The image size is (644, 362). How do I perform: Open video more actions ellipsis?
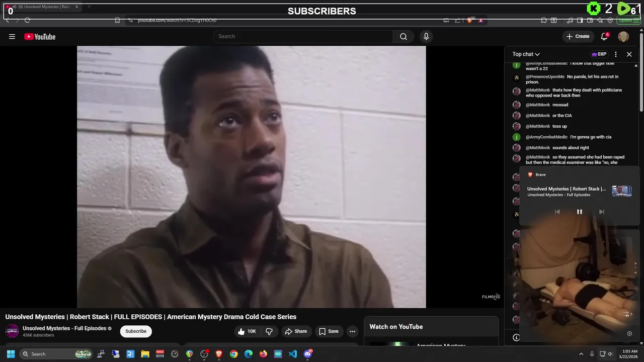[352, 331]
